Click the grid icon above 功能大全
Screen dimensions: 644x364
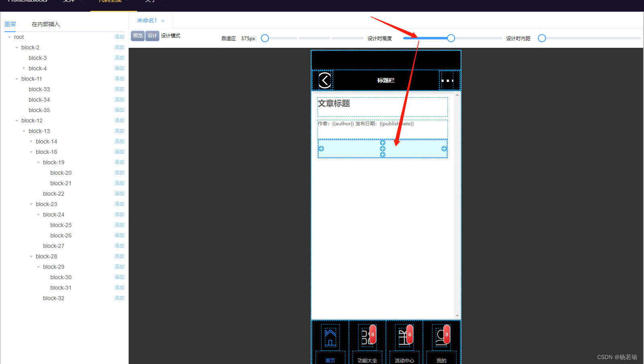[367, 337]
